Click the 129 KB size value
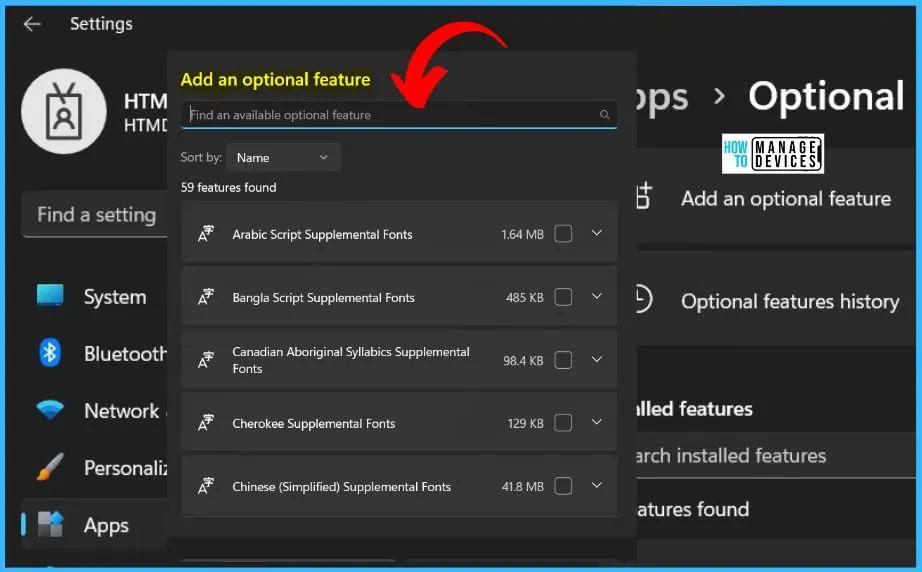The height and width of the screenshot is (572, 922). pyautogui.click(x=525, y=423)
